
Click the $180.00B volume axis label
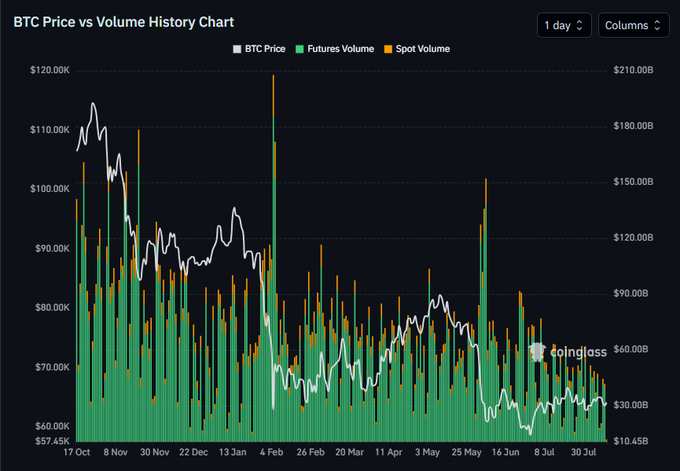(633, 126)
